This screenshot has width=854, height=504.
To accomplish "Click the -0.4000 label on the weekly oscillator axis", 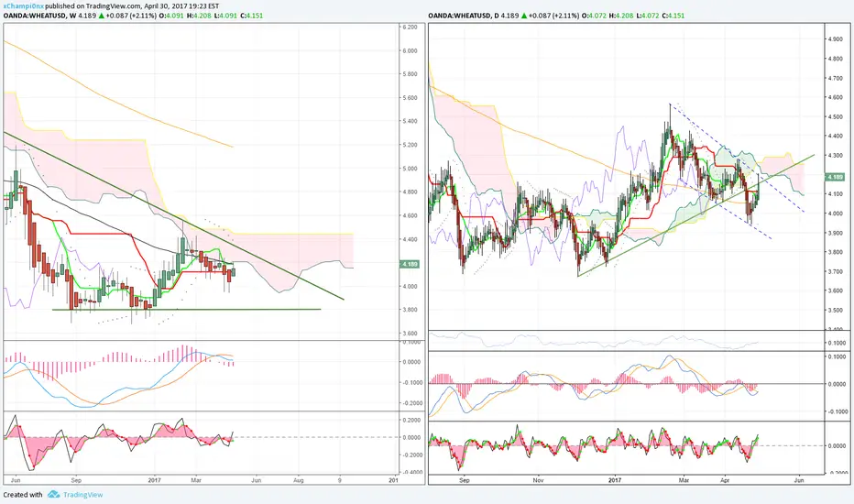I will [x=412, y=473].
